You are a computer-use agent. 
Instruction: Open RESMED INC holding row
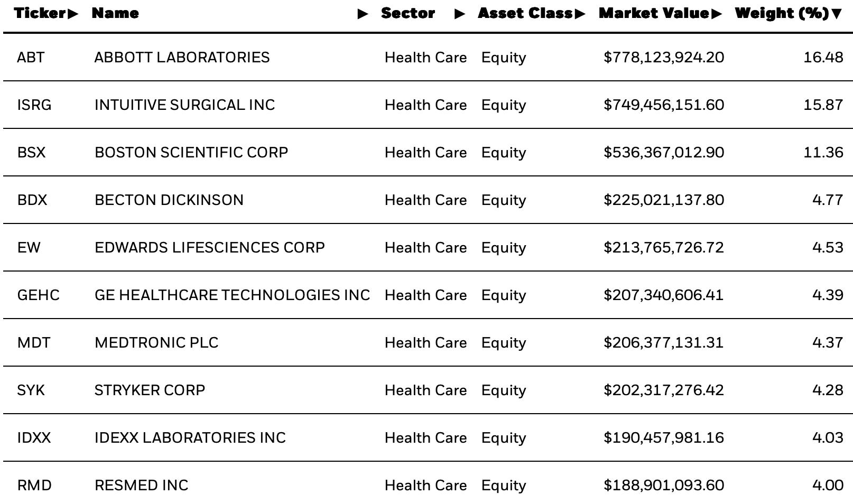(428, 485)
